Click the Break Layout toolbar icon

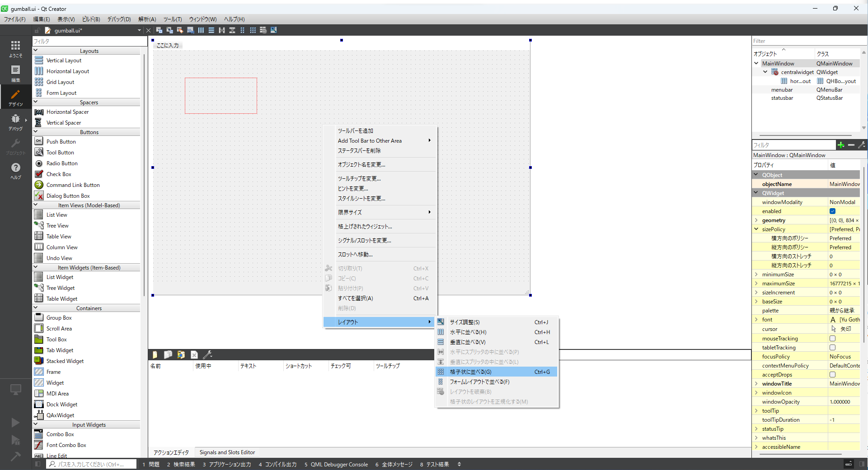263,30
